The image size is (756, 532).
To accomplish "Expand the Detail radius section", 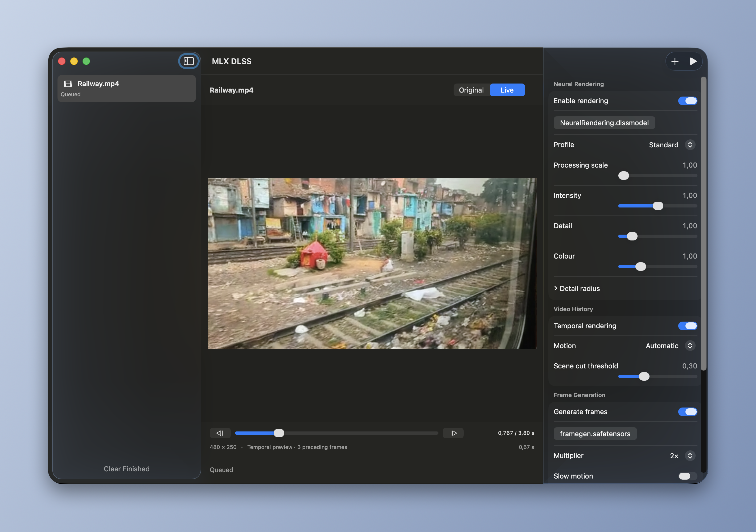I will (x=577, y=289).
